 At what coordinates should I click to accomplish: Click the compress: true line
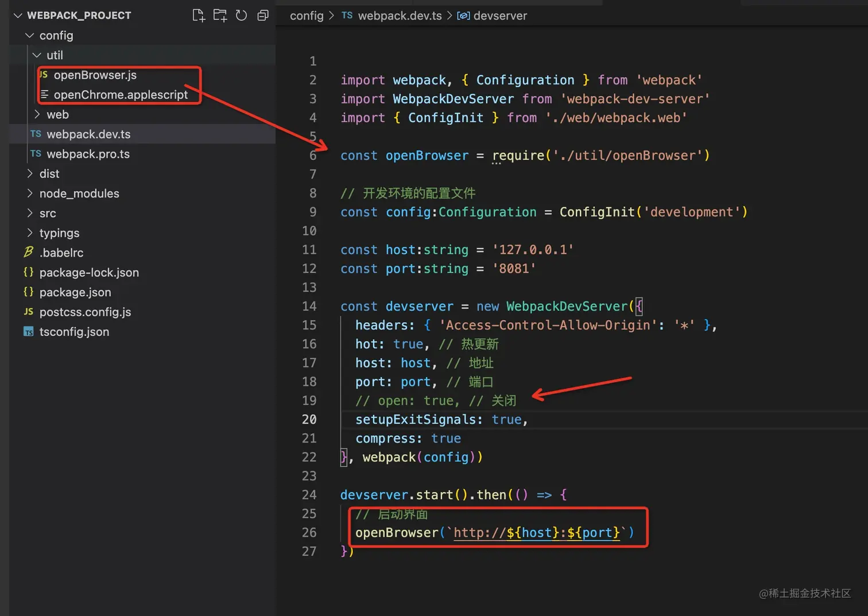(408, 439)
